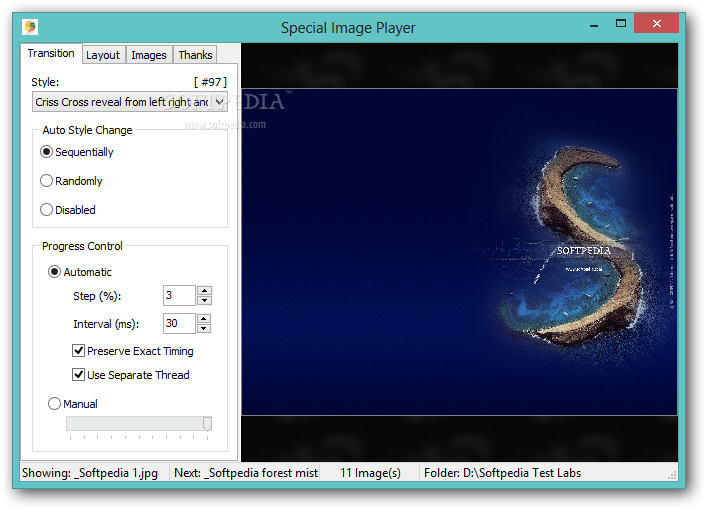The width and height of the screenshot is (706, 509).
Task: Click the Interval (ms) input field
Action: (x=179, y=323)
